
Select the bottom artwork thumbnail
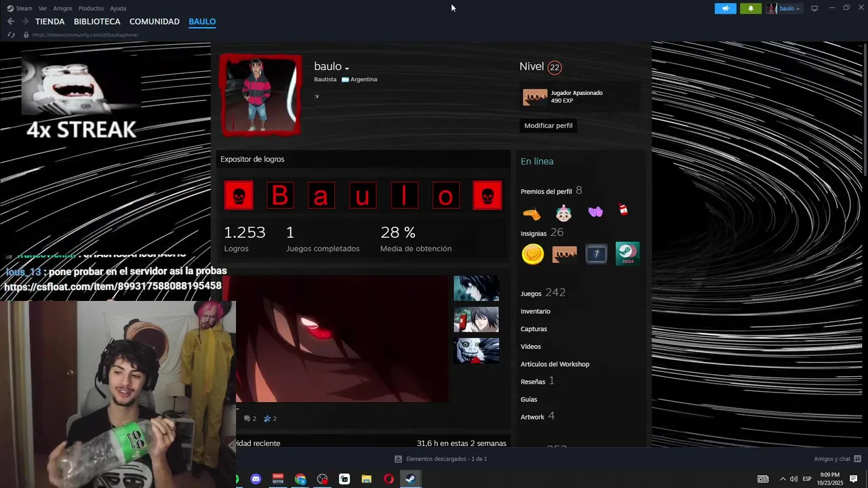click(x=476, y=350)
